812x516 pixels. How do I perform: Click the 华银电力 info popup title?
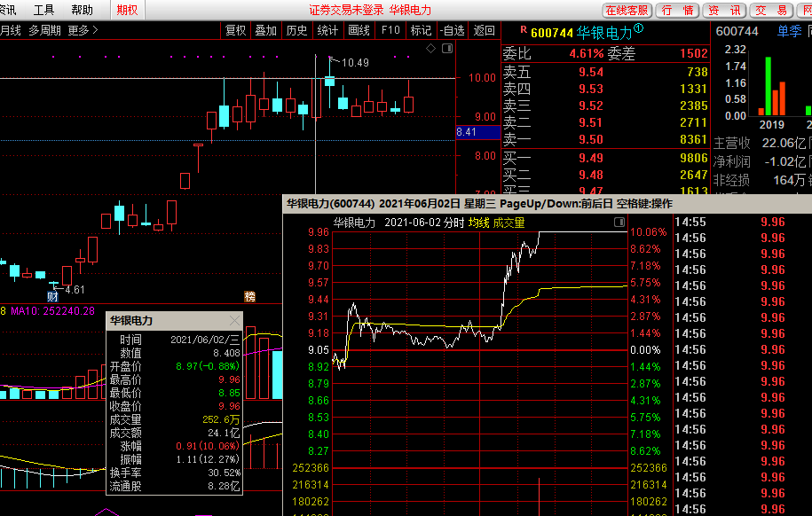tap(131, 321)
